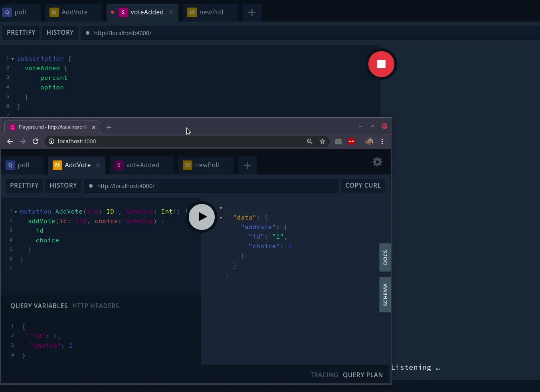The image size is (540, 392).
Task: Show the HTTP HEADERS pane
Action: pos(96,306)
